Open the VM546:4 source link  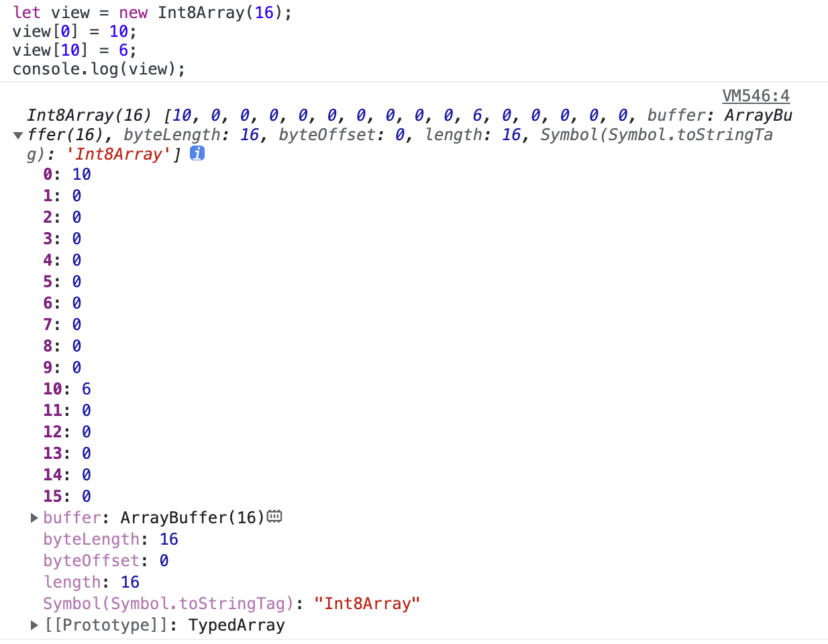(x=756, y=96)
